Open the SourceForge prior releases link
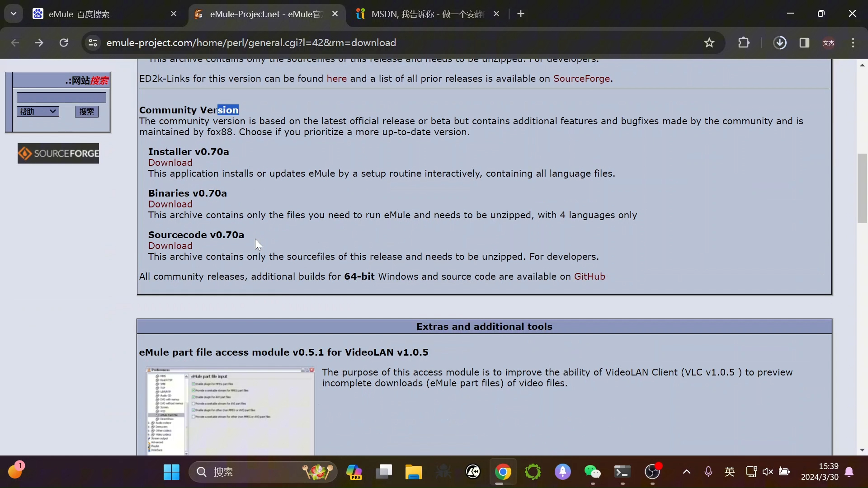This screenshot has height=488, width=868. [582, 79]
